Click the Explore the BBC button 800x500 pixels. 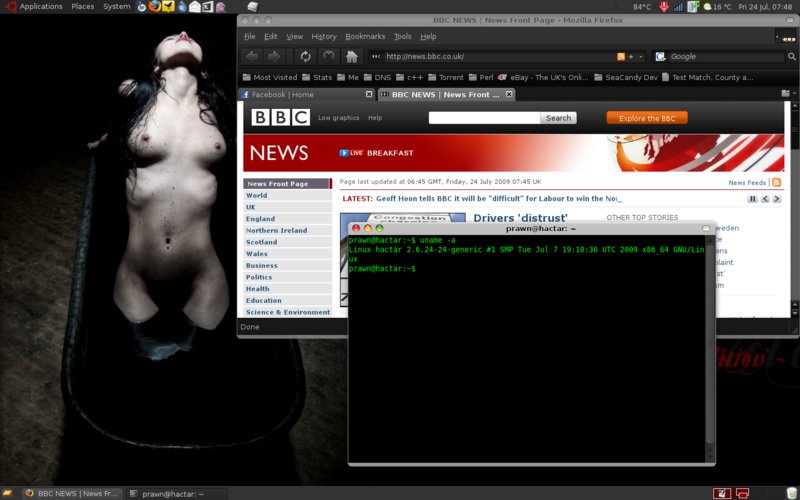point(647,118)
